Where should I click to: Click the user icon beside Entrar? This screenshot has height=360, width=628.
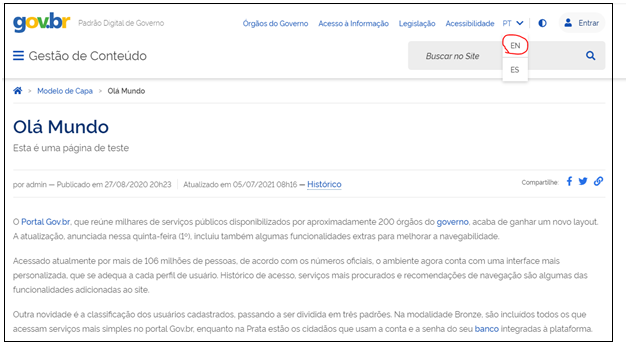tap(568, 23)
